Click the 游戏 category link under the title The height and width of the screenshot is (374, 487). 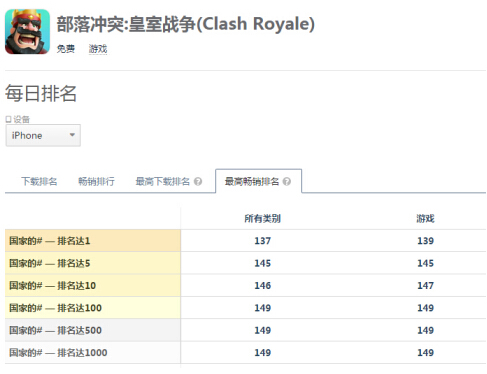click(98, 49)
